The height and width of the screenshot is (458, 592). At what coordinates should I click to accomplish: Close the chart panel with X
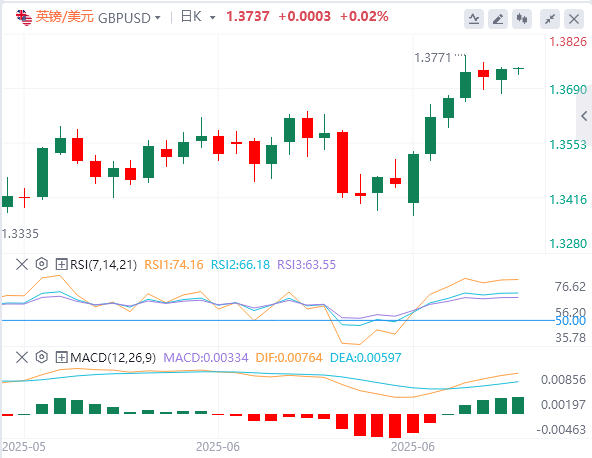coord(574,19)
